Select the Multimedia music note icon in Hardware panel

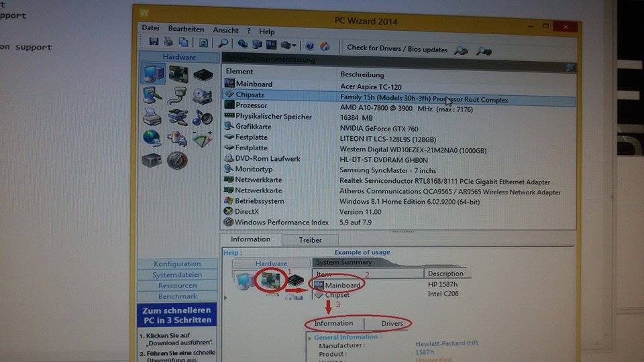click(x=203, y=118)
